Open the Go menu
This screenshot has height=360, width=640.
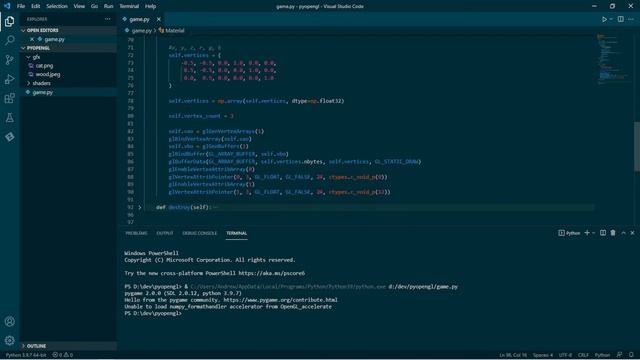94,6
